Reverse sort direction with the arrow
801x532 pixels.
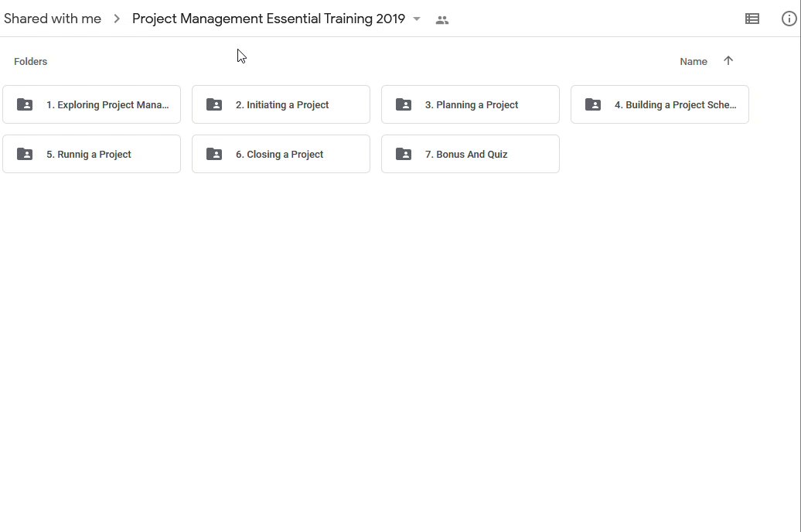[728, 61]
